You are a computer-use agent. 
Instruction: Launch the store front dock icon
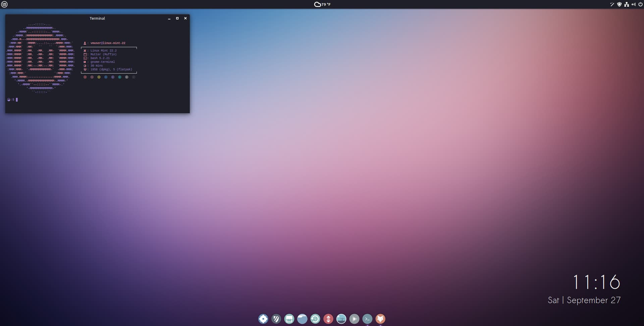(x=289, y=319)
